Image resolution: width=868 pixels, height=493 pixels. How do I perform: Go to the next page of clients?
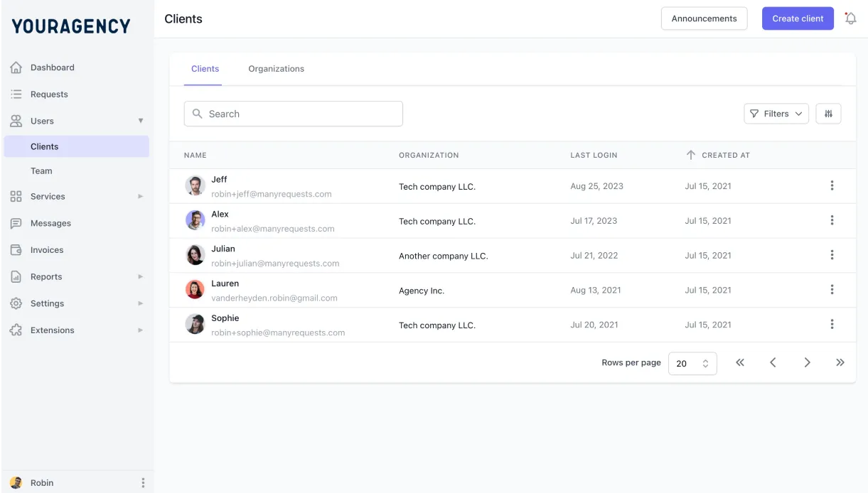tap(807, 362)
